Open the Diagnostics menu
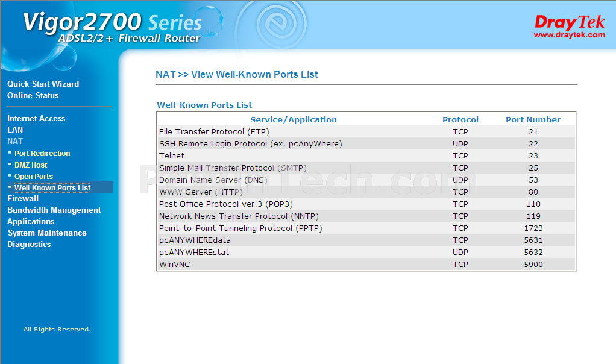 tap(29, 244)
